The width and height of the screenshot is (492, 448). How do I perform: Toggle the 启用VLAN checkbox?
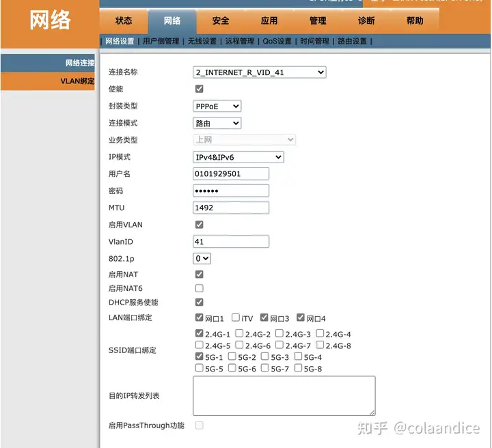(x=200, y=225)
